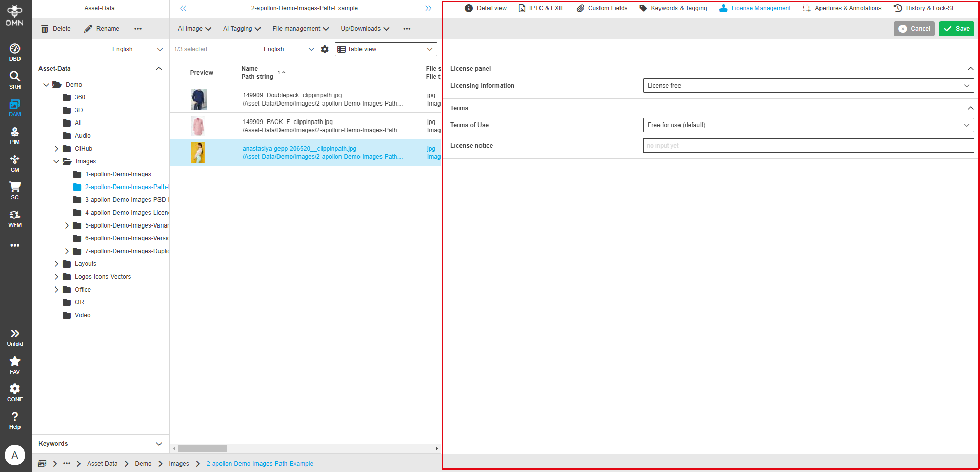Image resolution: width=980 pixels, height=472 pixels.
Task: Click the OMN logo
Action: 14,15
